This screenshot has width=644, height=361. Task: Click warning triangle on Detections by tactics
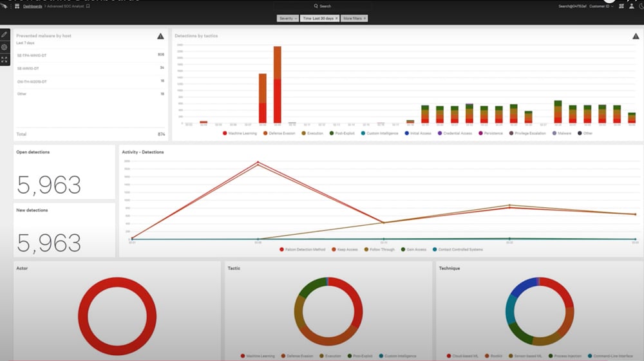click(636, 36)
